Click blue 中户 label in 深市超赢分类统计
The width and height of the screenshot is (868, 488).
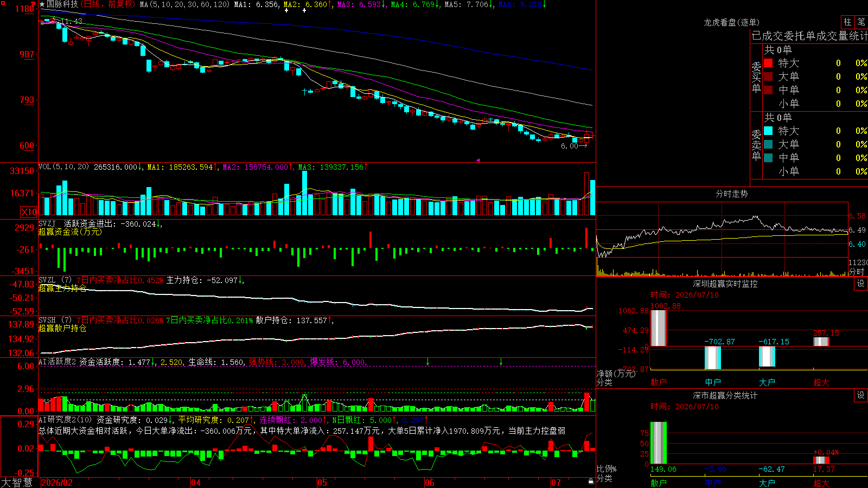[713, 483]
